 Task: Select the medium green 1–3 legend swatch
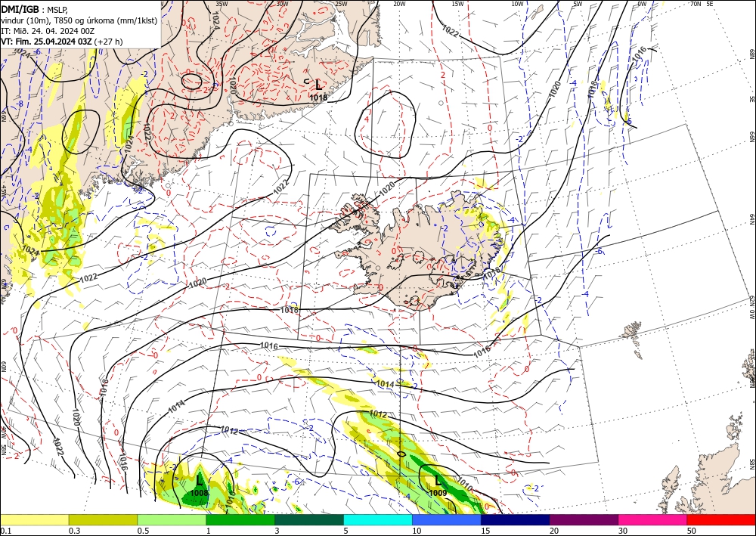[240, 519]
